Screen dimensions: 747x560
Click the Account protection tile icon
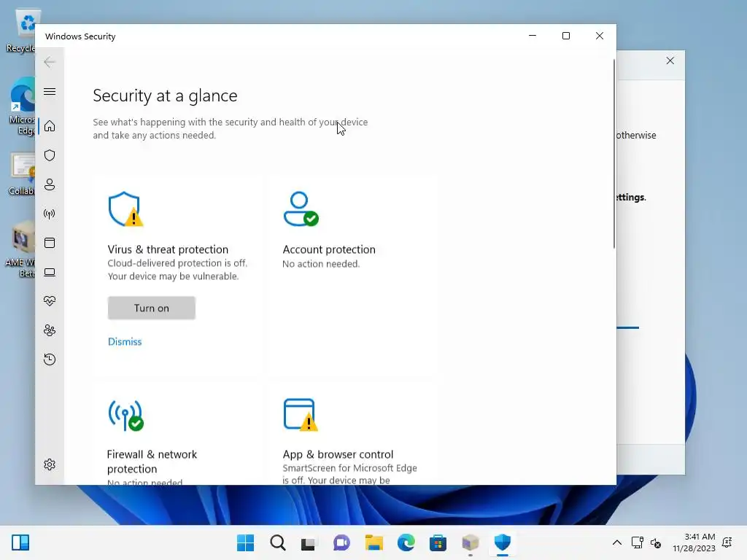point(301,209)
